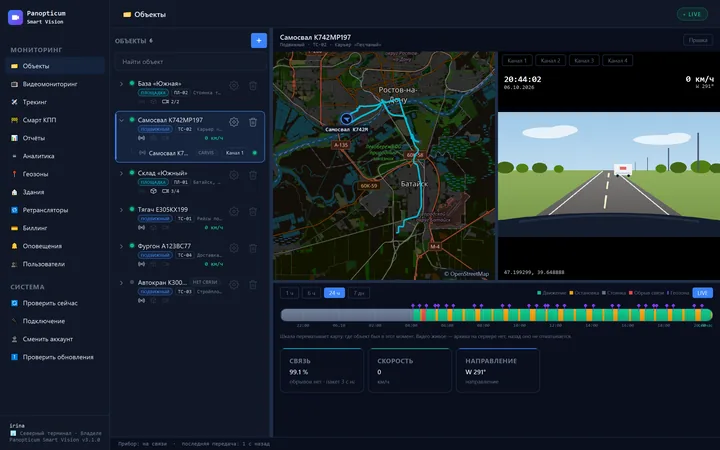
Task: Click the Panopticum camera logo
Action: (15, 17)
